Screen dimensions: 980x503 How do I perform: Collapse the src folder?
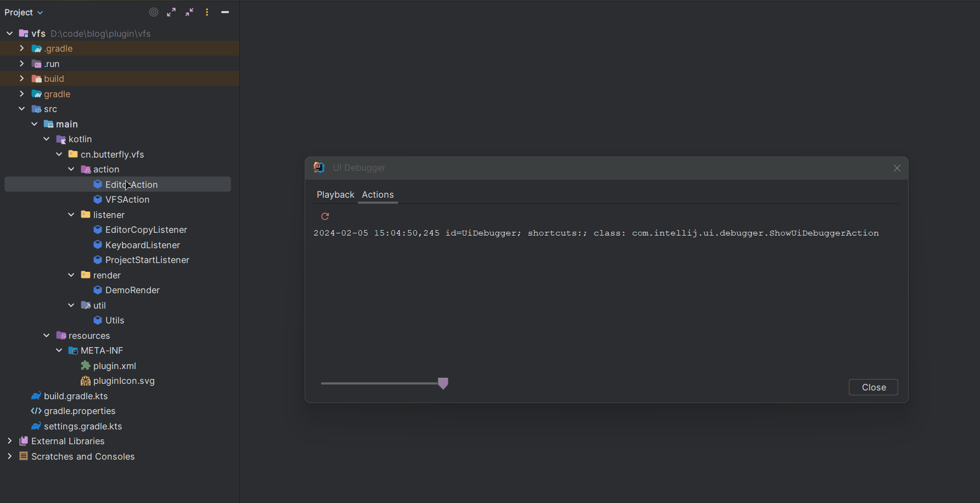22,109
